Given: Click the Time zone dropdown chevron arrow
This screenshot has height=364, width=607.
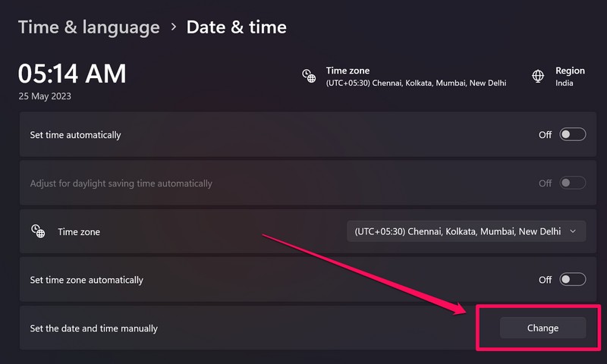Looking at the screenshot, I should 573,231.
